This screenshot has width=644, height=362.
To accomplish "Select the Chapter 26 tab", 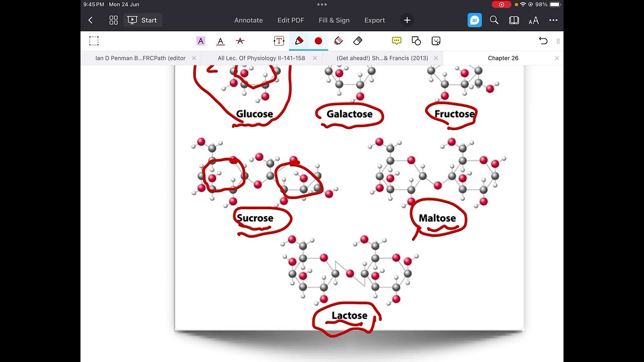I will pos(503,58).
